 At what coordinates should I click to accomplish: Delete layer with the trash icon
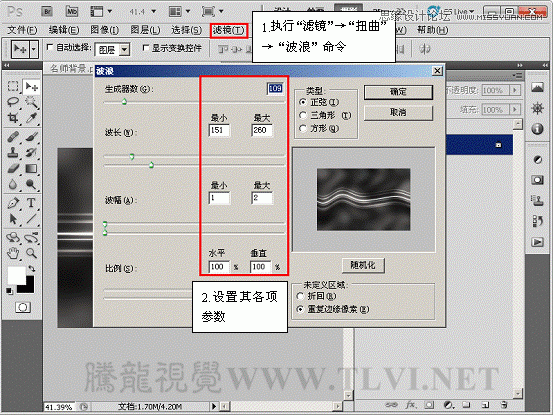point(504,405)
